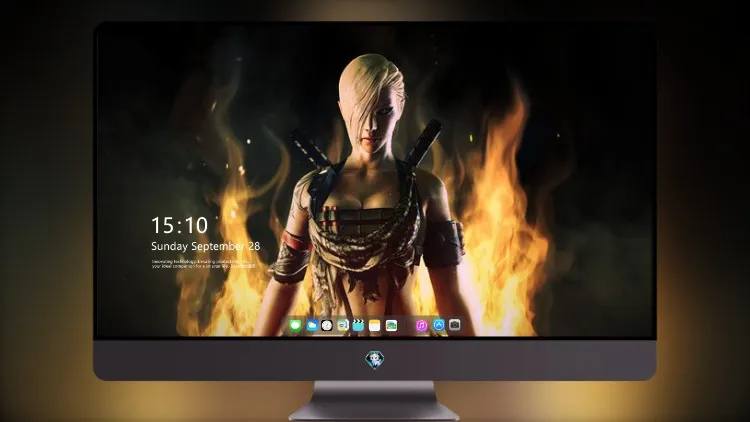Click the Sunday September 28 date text
750x422 pixels.
(x=206, y=246)
